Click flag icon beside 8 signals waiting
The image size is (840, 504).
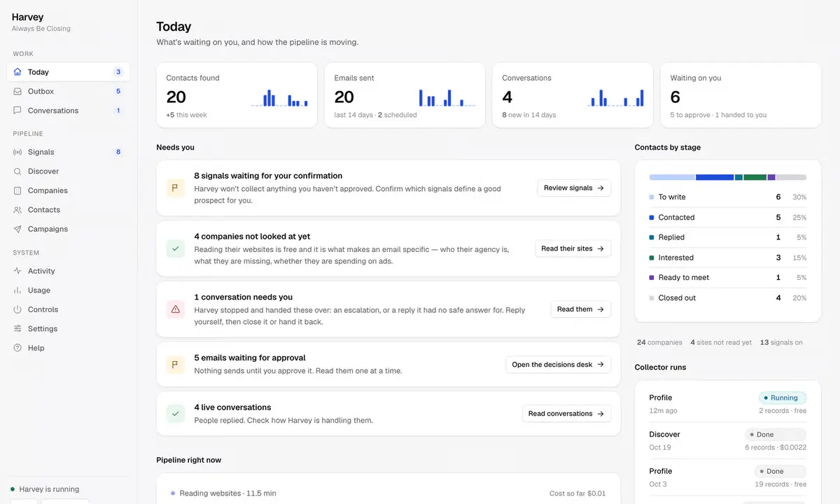click(x=175, y=188)
